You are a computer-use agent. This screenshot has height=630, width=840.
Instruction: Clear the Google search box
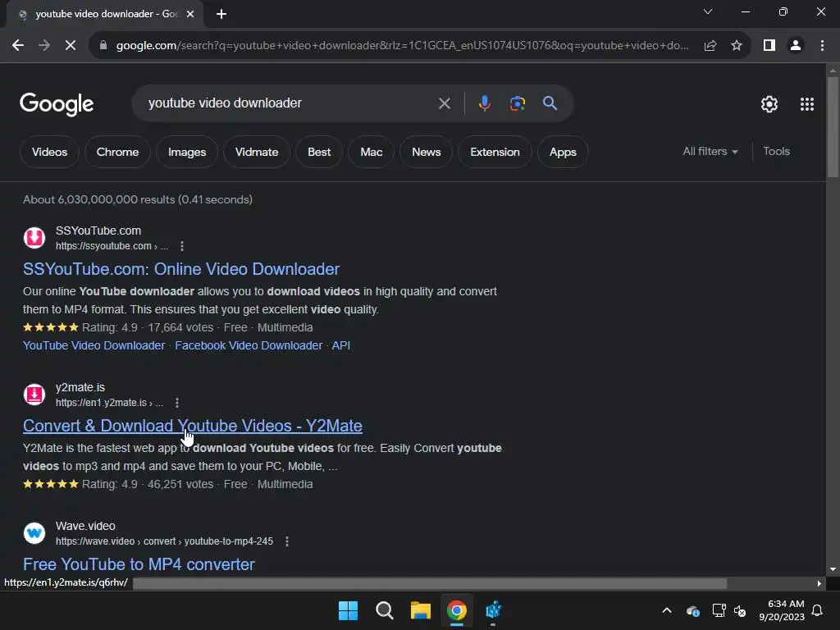tap(444, 103)
